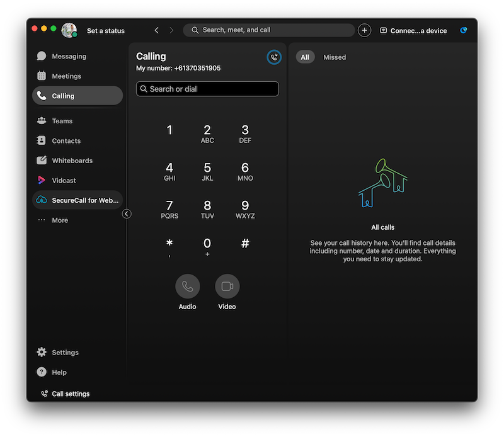
Task: Start an Audio call
Action: click(x=187, y=286)
